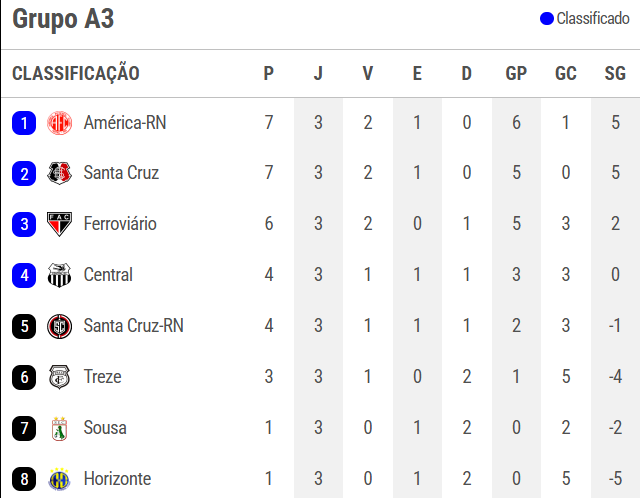Click the Sousa club crest
Image resolution: width=640 pixels, height=498 pixels.
pyautogui.click(x=60, y=429)
